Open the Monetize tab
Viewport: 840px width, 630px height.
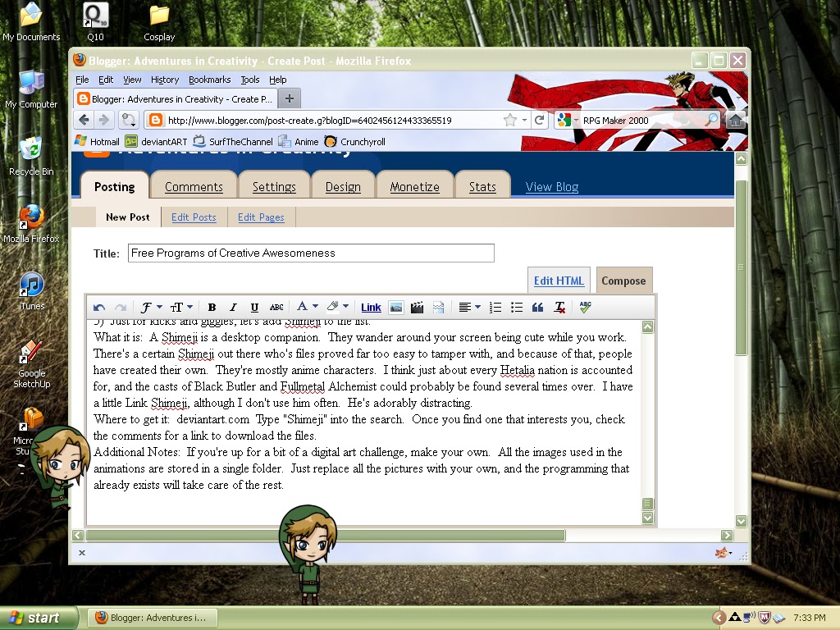coord(414,186)
